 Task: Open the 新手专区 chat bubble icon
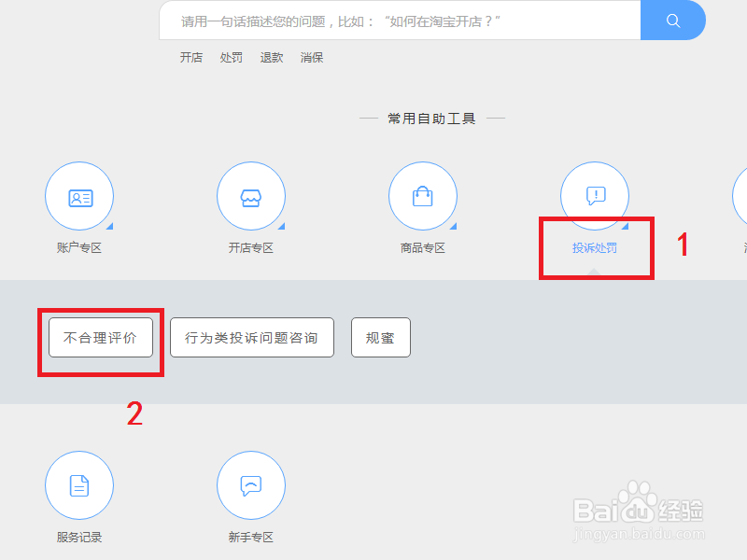coord(251,485)
